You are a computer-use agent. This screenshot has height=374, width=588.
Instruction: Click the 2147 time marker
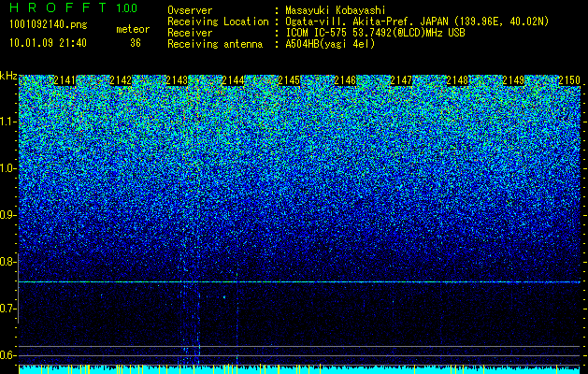(401, 80)
